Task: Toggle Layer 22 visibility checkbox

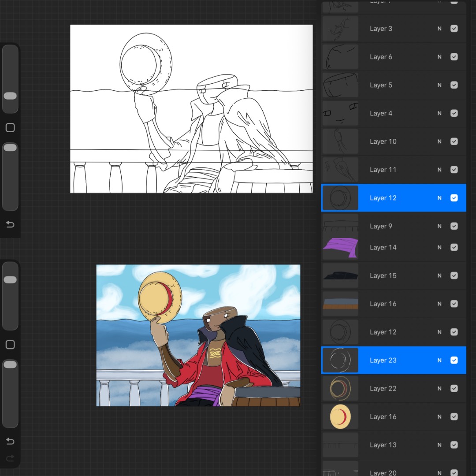Action: [454, 389]
